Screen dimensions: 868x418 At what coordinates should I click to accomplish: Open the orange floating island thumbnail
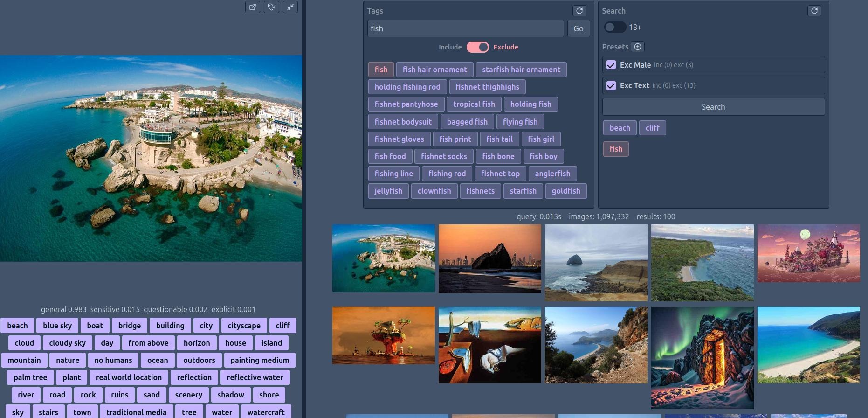[384, 335]
